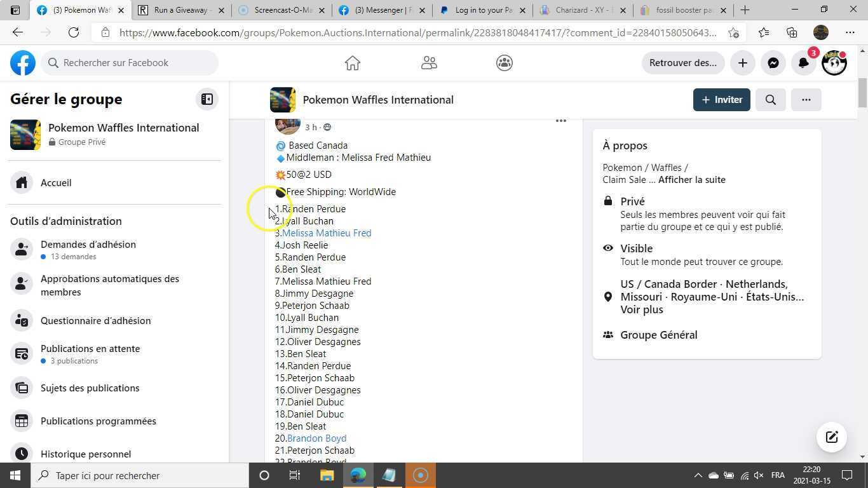Viewport: 868px width, 488px height.
Task: Expand description with Afficher la suite
Action: pos(691,180)
